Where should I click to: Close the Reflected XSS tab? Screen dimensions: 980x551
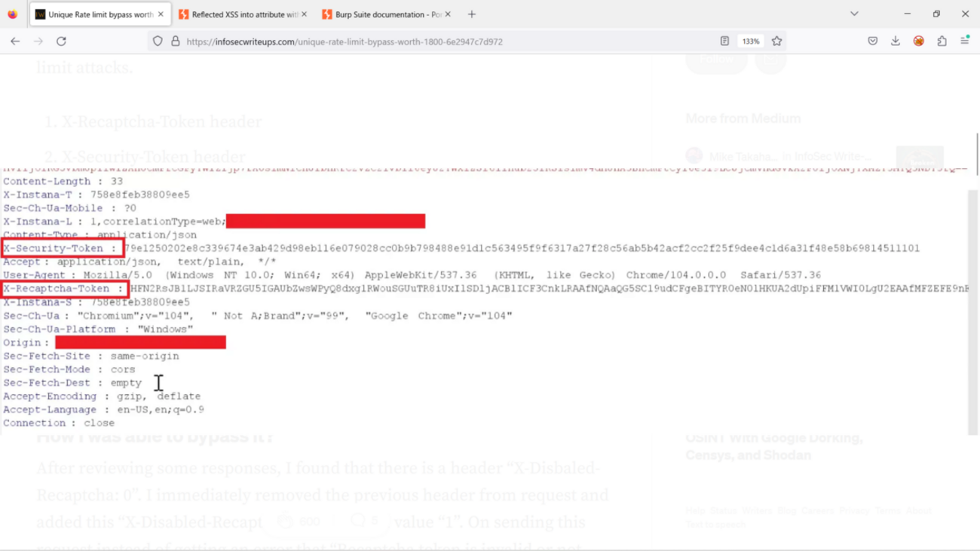click(304, 14)
